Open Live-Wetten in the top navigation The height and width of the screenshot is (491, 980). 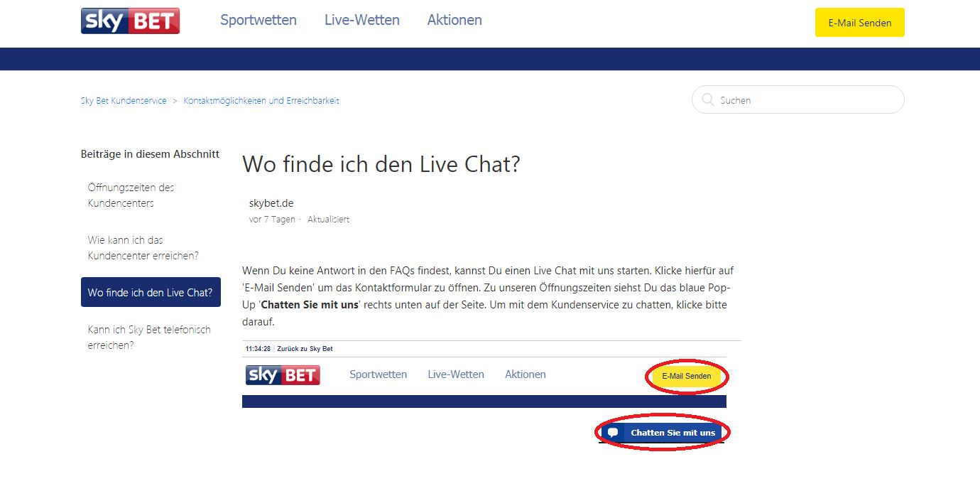click(x=362, y=20)
